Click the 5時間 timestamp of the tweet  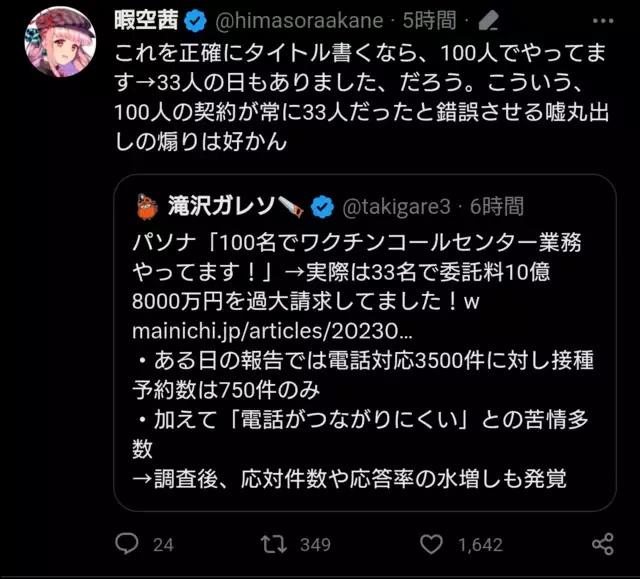[429, 20]
